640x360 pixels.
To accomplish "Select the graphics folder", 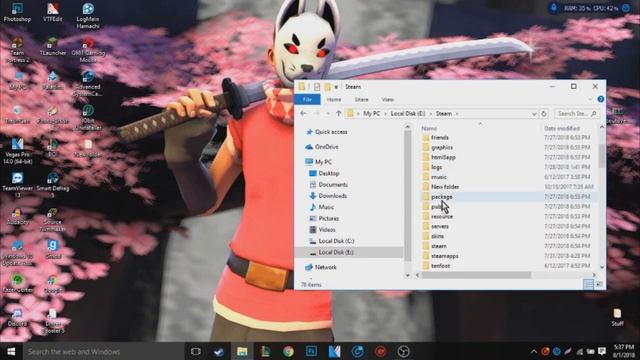I will pos(442,147).
